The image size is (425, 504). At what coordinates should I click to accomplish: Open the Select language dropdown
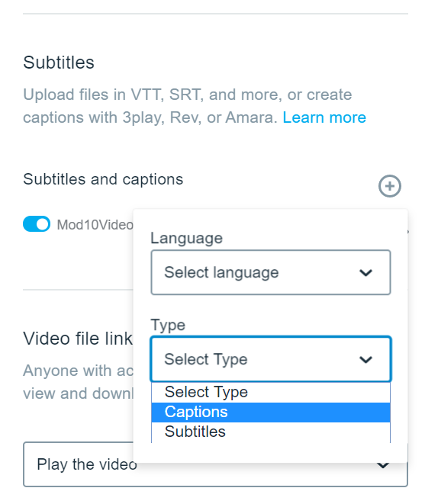click(271, 272)
